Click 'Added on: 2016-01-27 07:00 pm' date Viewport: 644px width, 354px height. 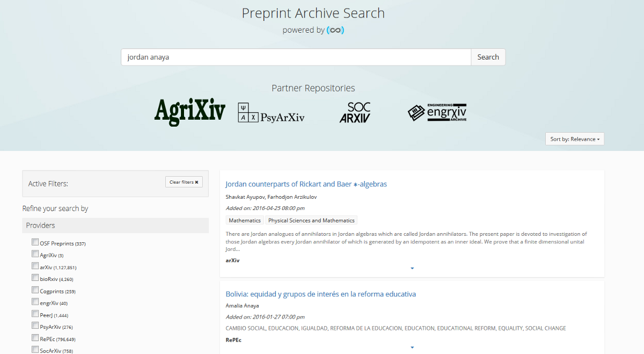pos(265,317)
